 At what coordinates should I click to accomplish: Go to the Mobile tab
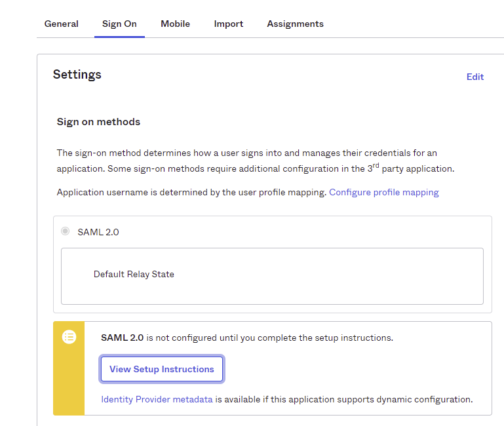(x=175, y=24)
